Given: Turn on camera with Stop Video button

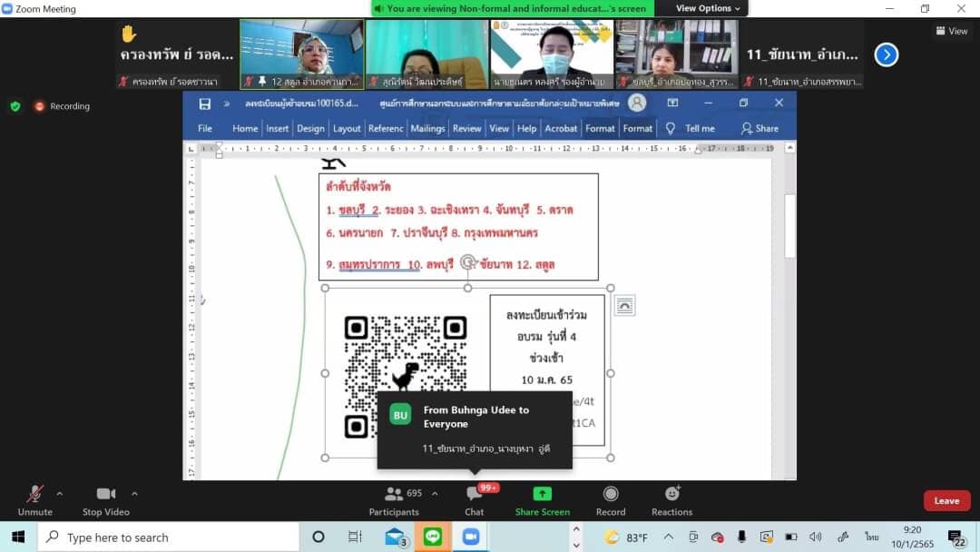Looking at the screenshot, I should click(105, 495).
